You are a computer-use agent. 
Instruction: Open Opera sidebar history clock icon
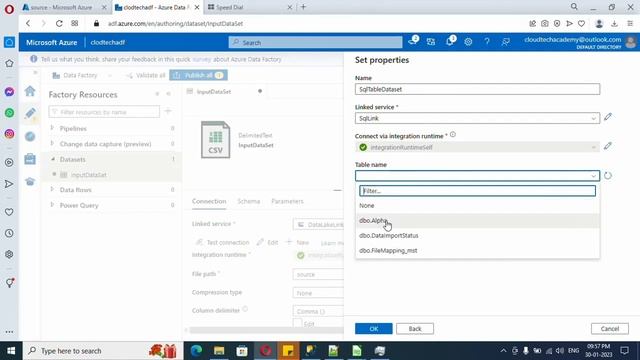click(x=9, y=233)
